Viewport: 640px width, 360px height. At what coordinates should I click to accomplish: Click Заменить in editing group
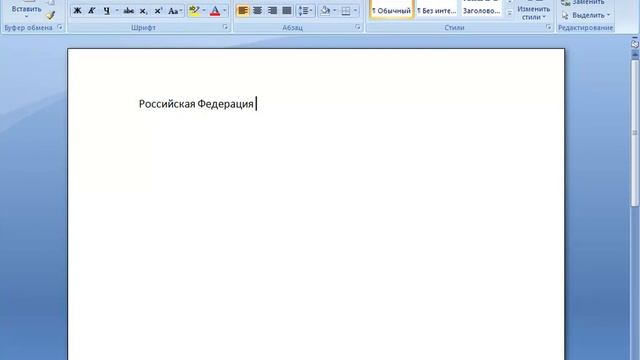[583, 2]
